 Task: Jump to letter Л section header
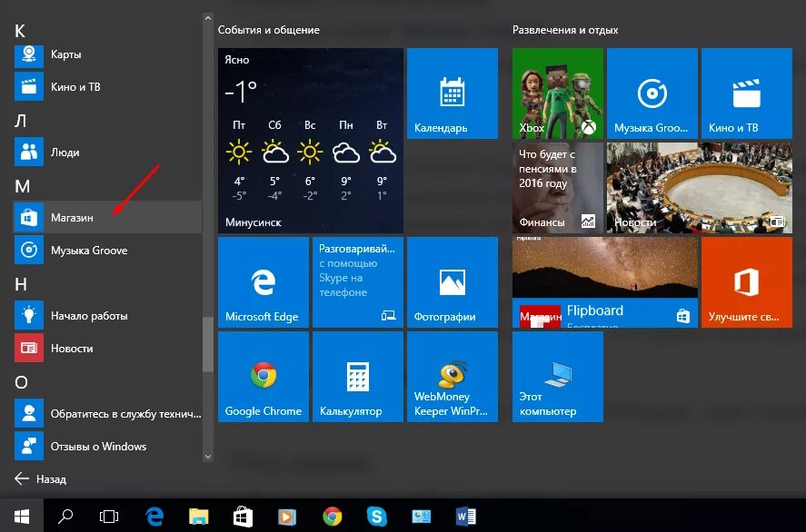coord(20,121)
